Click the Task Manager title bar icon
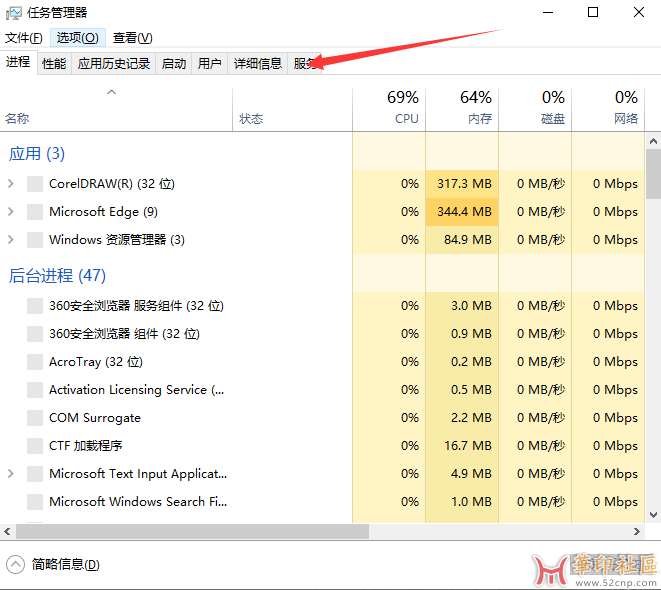This screenshot has height=590, width=661. point(13,13)
